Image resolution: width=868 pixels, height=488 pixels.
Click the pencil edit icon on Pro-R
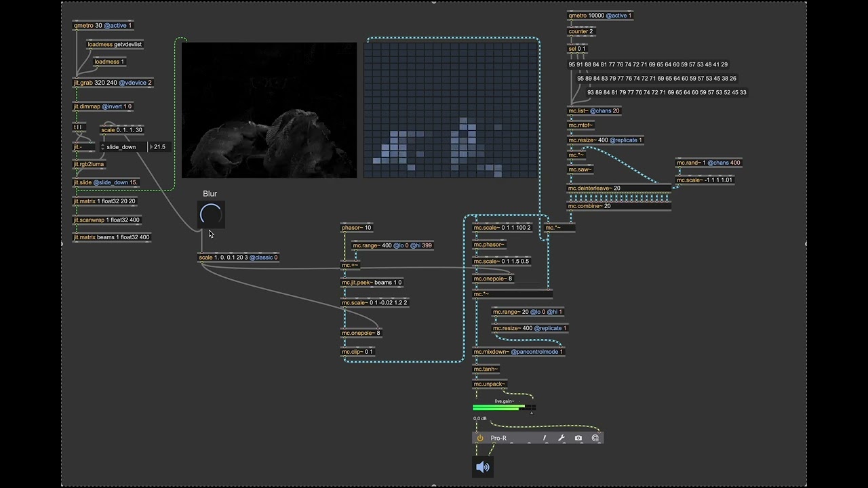coord(545,438)
